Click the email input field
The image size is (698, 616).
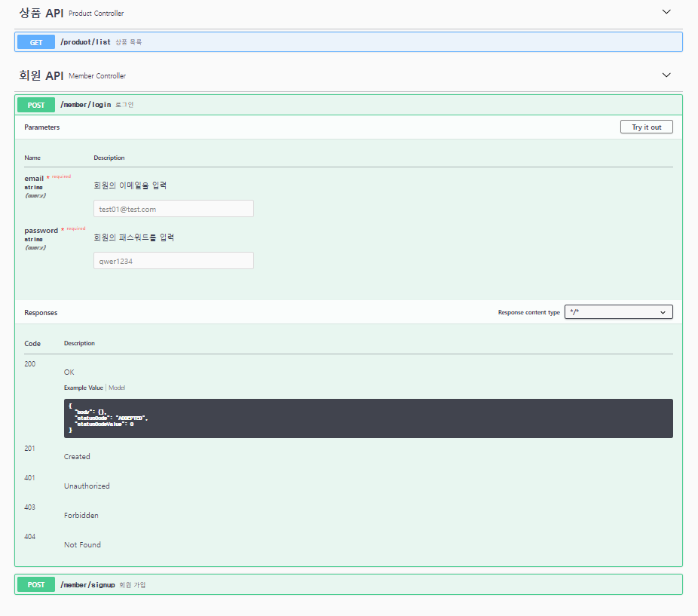[x=173, y=208]
